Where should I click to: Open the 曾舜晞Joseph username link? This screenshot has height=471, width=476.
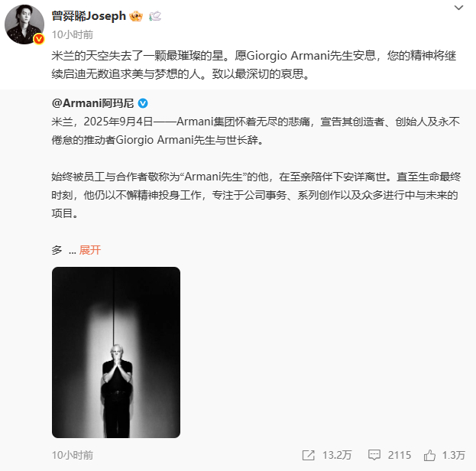pos(89,16)
